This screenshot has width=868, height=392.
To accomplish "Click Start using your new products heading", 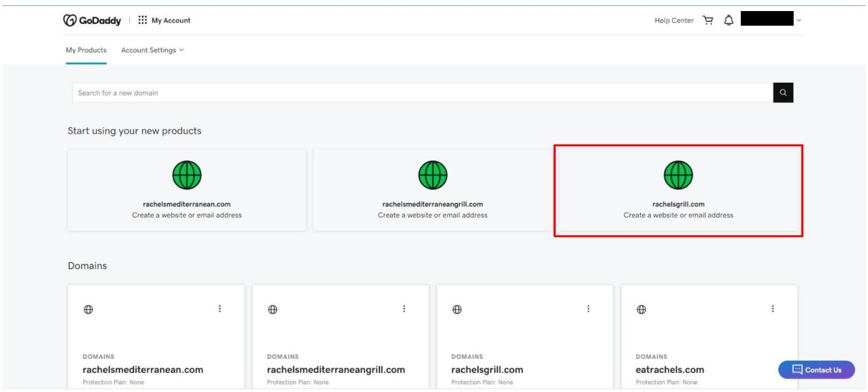I will [135, 131].
